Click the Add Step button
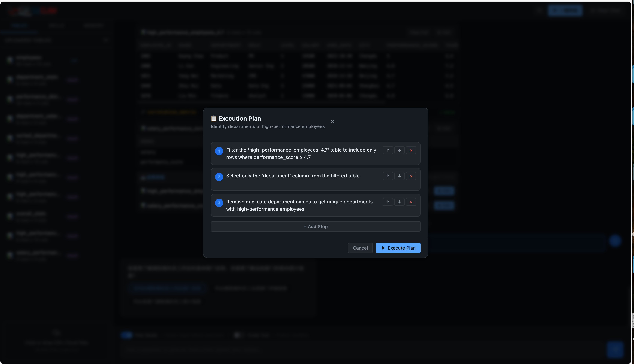Viewport: 634px width, 364px height. pos(315,226)
